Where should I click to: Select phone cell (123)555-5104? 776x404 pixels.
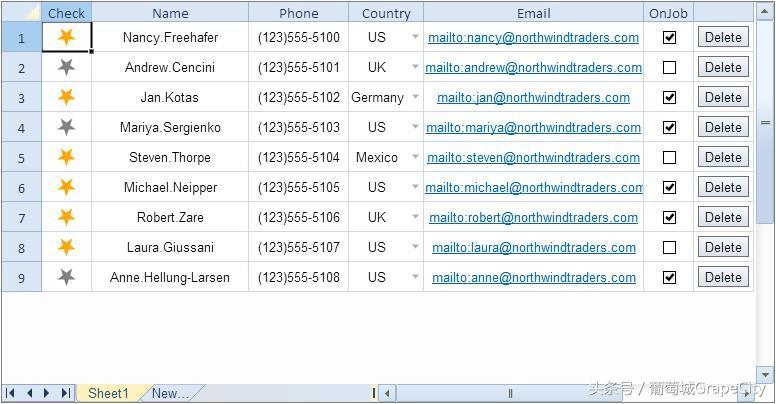(x=298, y=157)
